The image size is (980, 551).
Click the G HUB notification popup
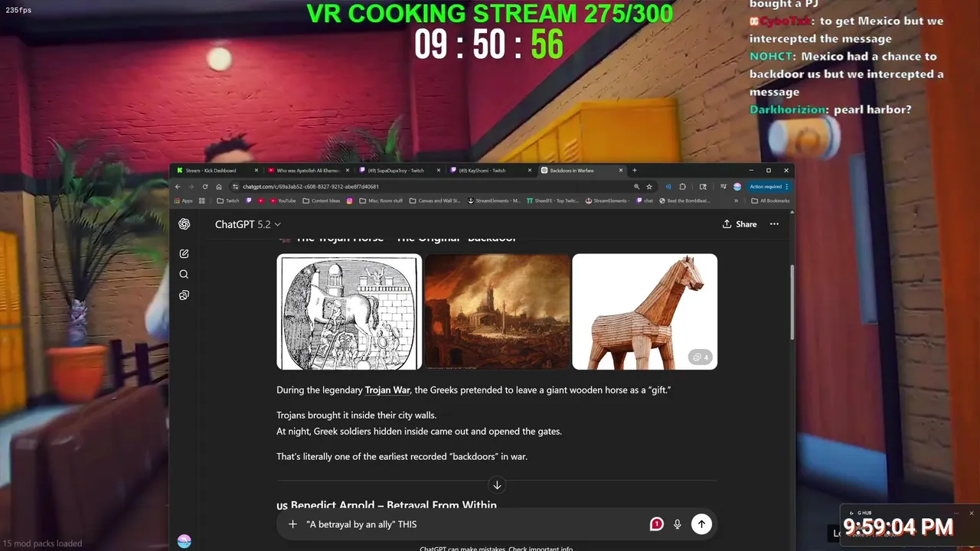point(910,525)
